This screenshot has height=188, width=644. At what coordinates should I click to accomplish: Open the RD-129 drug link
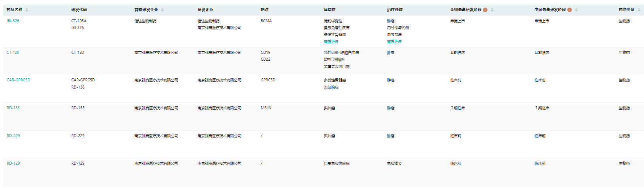pyautogui.click(x=13, y=164)
